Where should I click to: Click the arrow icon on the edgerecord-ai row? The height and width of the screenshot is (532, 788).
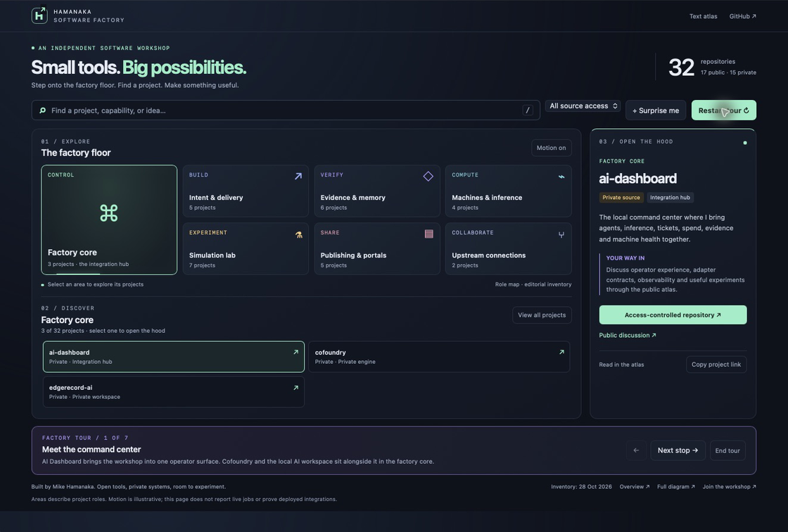(x=296, y=387)
